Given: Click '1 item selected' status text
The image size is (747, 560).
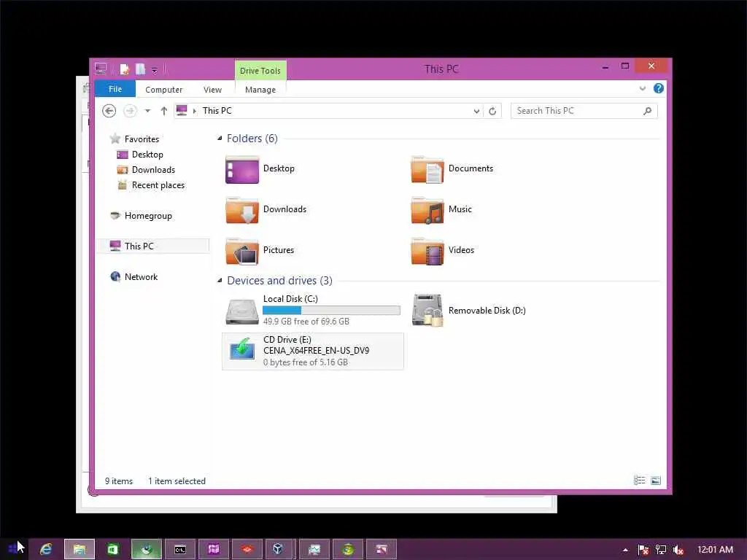Looking at the screenshot, I should coord(177,481).
